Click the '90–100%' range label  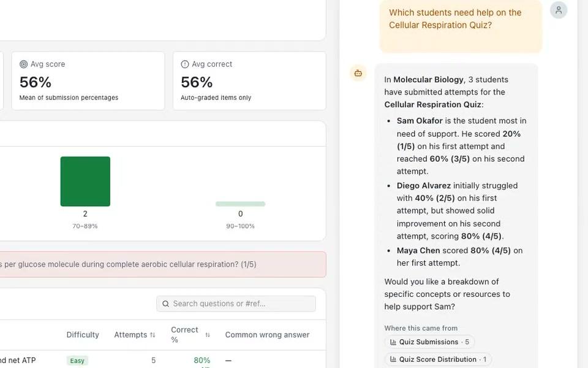click(240, 226)
